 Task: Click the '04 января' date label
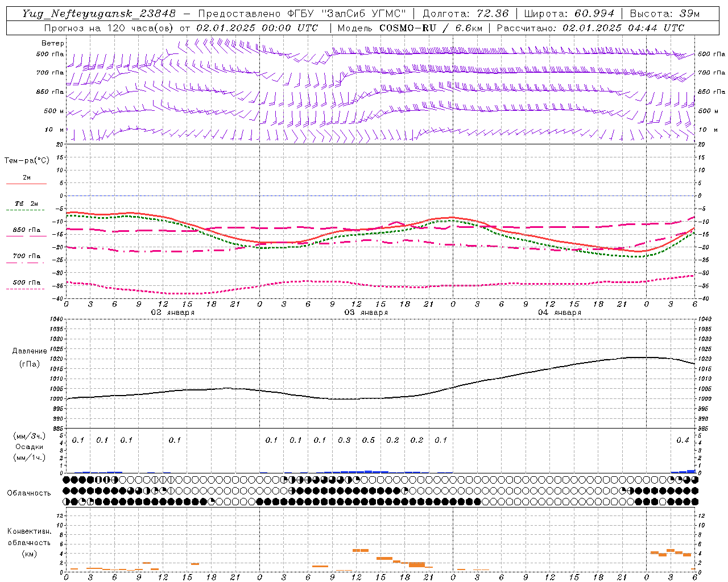click(x=559, y=313)
